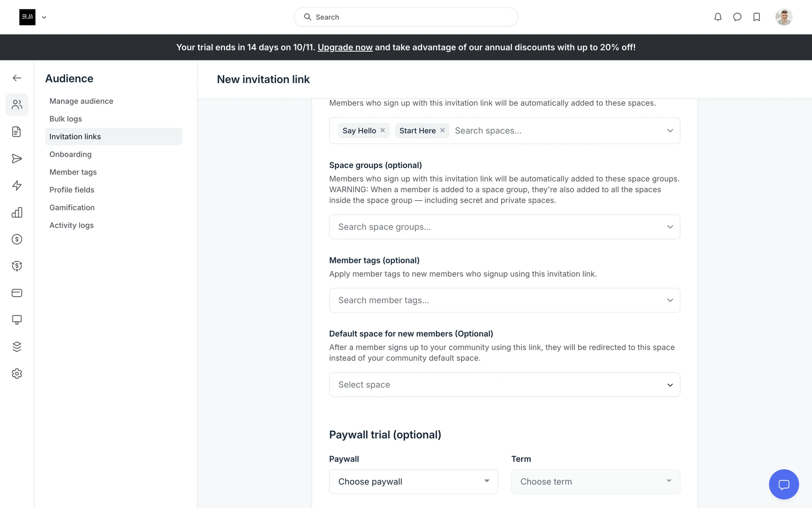Open the settings gear icon

tap(17, 374)
